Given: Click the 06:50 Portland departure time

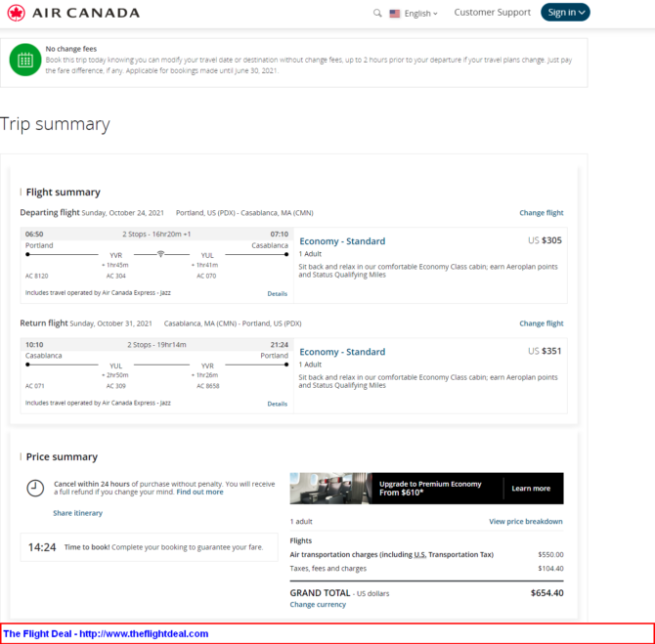Looking at the screenshot, I should (x=34, y=234).
